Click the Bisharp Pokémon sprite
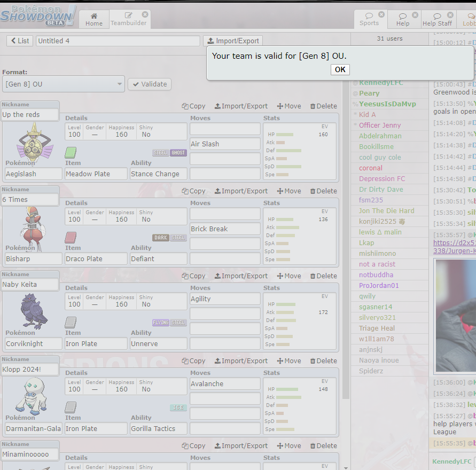 (33, 229)
